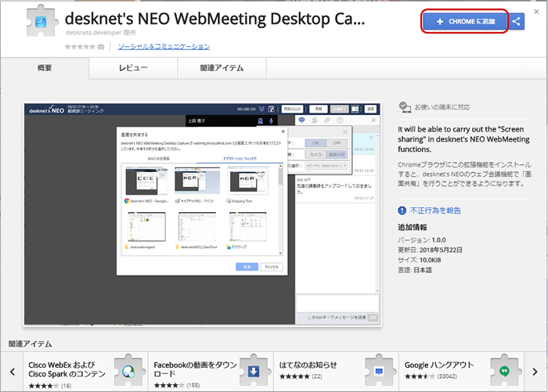The image size is (548, 392).
Task: Open the ソーシャル&コミュニケーション category link
Action: [164, 46]
